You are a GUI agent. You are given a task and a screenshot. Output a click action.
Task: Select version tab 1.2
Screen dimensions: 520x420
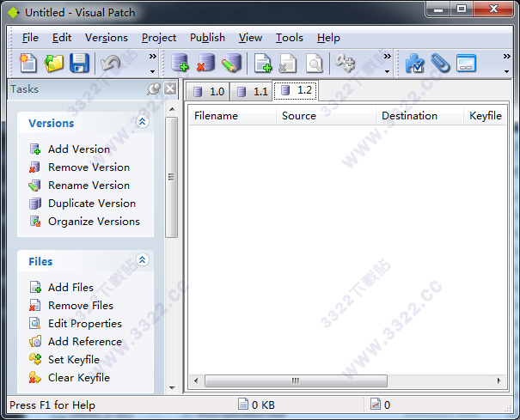[296, 90]
